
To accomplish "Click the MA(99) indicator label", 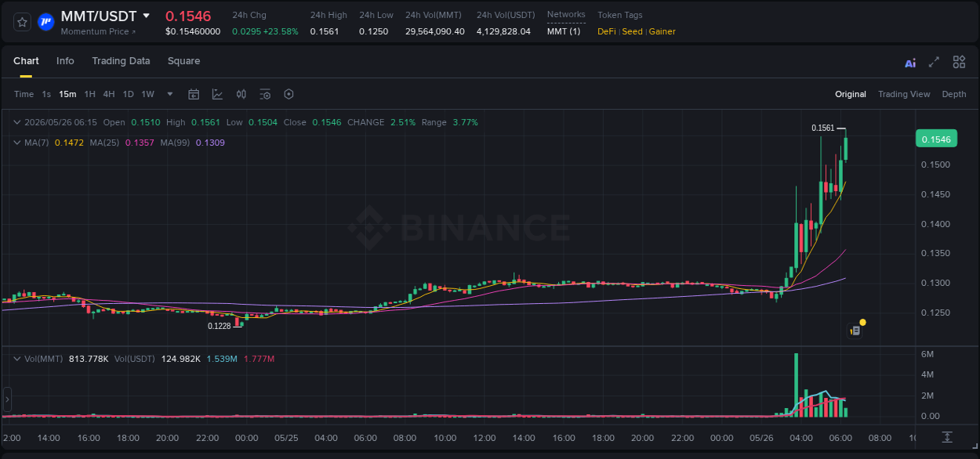I will click(175, 143).
